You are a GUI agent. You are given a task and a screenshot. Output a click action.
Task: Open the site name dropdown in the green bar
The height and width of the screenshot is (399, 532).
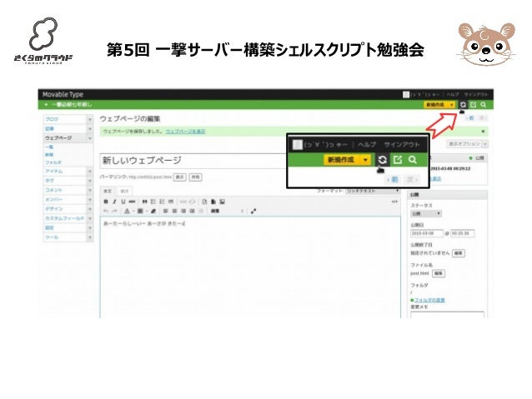click(47, 105)
